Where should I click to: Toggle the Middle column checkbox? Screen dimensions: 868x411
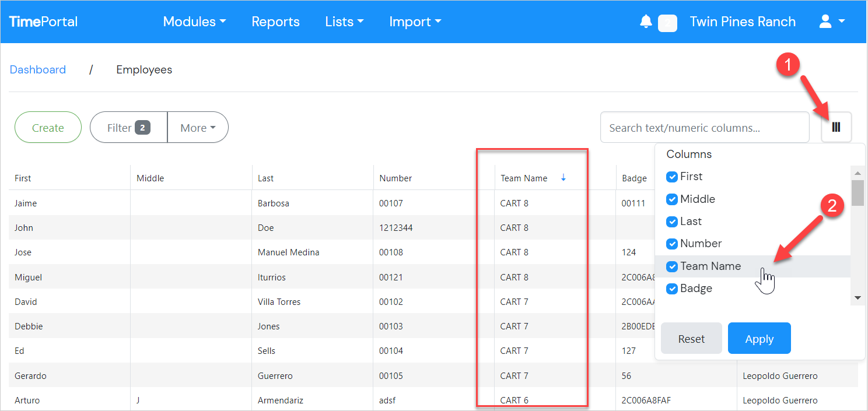(x=672, y=199)
